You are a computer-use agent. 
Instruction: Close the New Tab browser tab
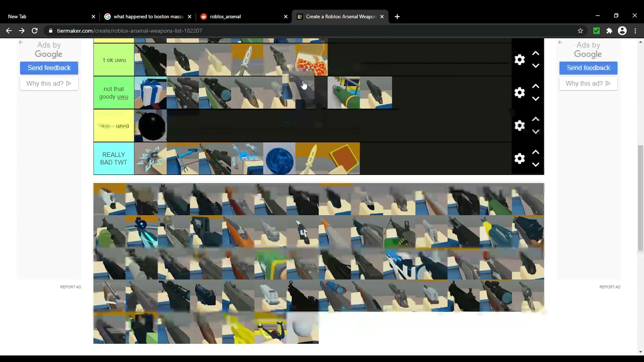pos(93,17)
